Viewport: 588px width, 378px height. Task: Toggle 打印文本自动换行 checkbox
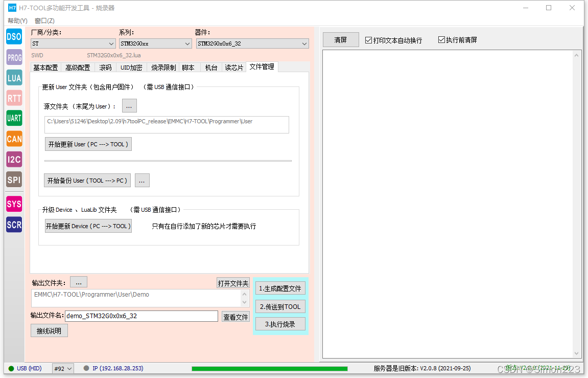tap(369, 40)
